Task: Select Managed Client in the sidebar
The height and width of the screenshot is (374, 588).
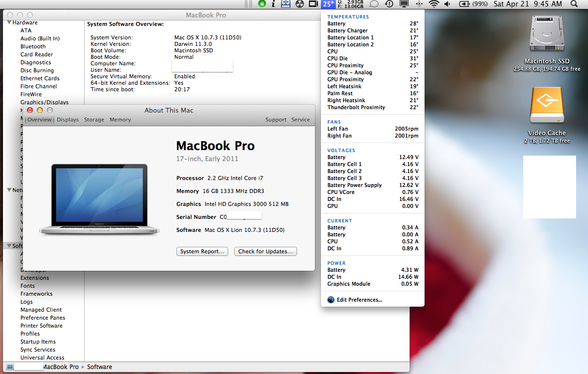Action: tap(41, 310)
